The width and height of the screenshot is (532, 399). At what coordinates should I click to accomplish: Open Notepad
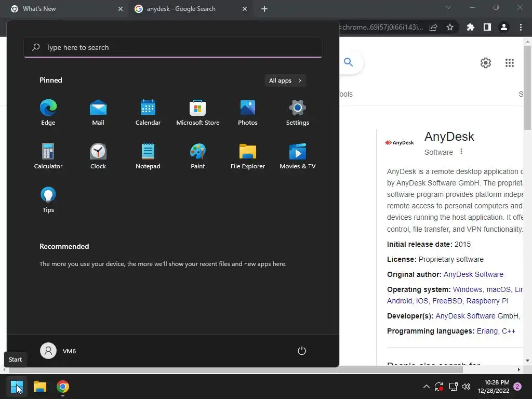tap(148, 156)
